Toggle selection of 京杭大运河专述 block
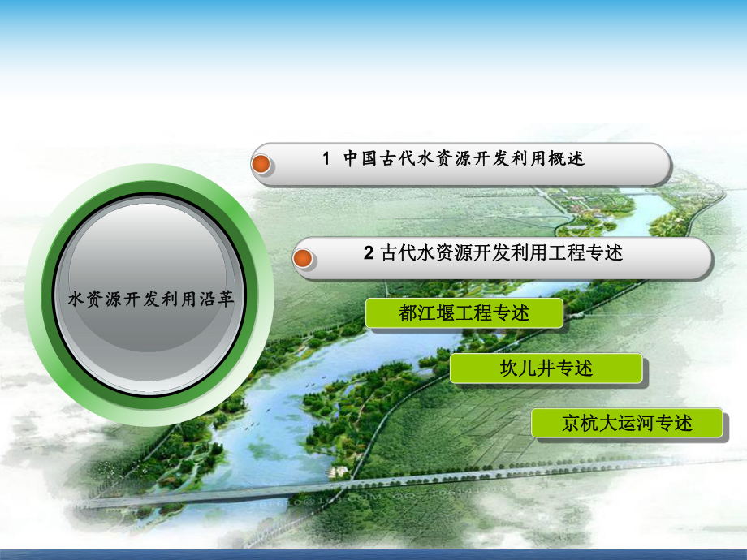The height and width of the screenshot is (560, 747). point(627,421)
